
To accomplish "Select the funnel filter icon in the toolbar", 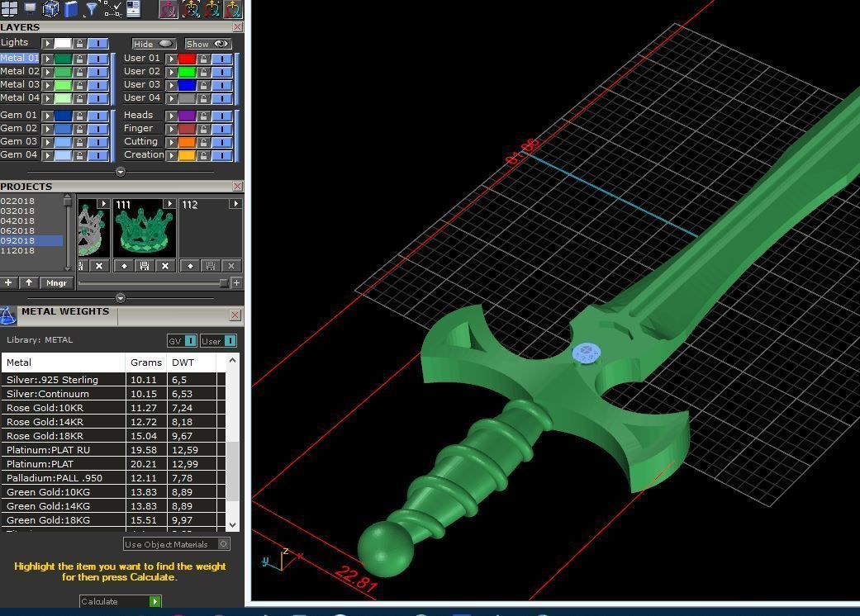I will (92, 10).
